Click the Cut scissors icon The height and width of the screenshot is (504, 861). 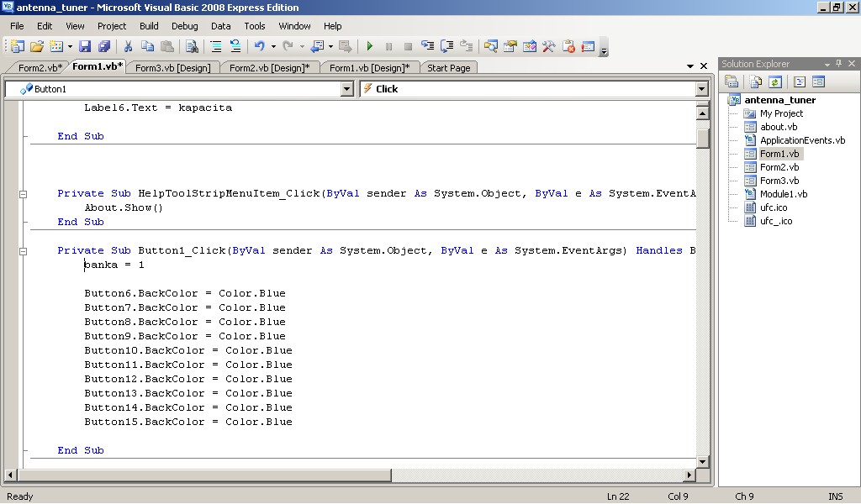(x=129, y=47)
